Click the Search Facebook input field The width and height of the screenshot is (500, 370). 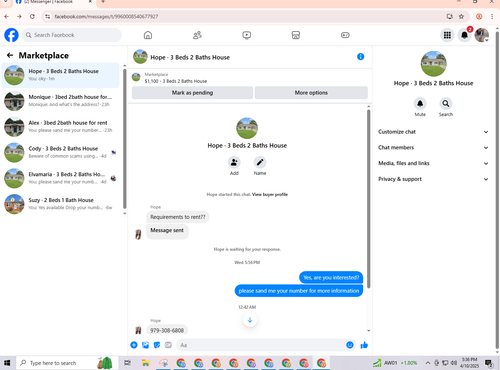coord(72,35)
